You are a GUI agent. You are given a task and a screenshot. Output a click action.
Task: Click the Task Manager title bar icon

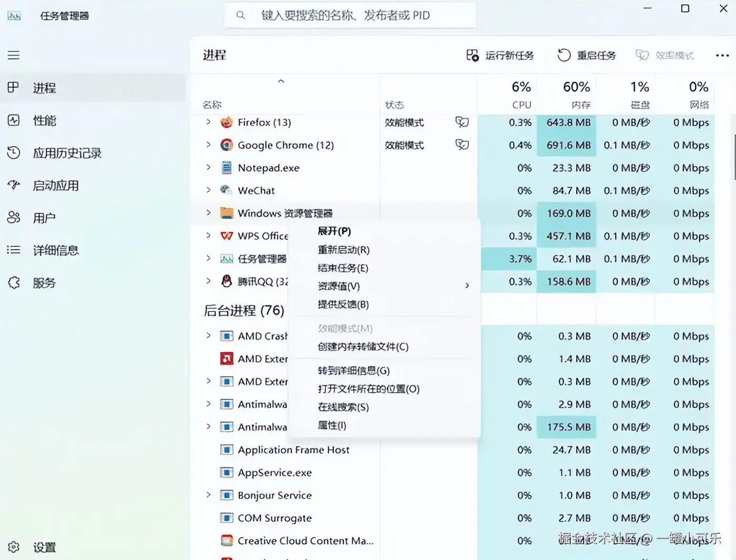point(14,16)
